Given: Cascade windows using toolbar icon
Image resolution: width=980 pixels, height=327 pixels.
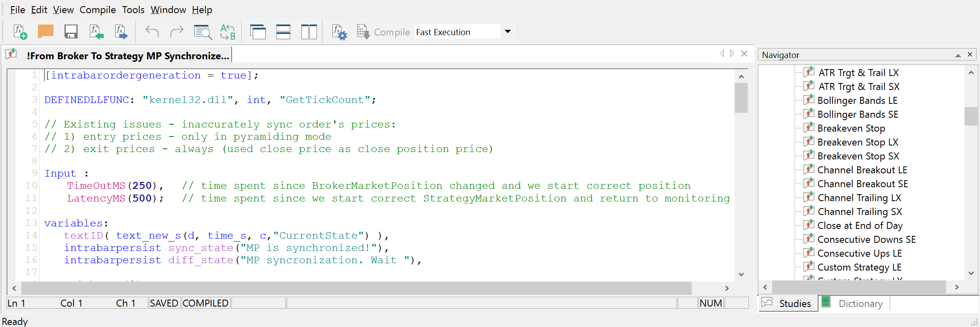Looking at the screenshot, I should tap(258, 32).
